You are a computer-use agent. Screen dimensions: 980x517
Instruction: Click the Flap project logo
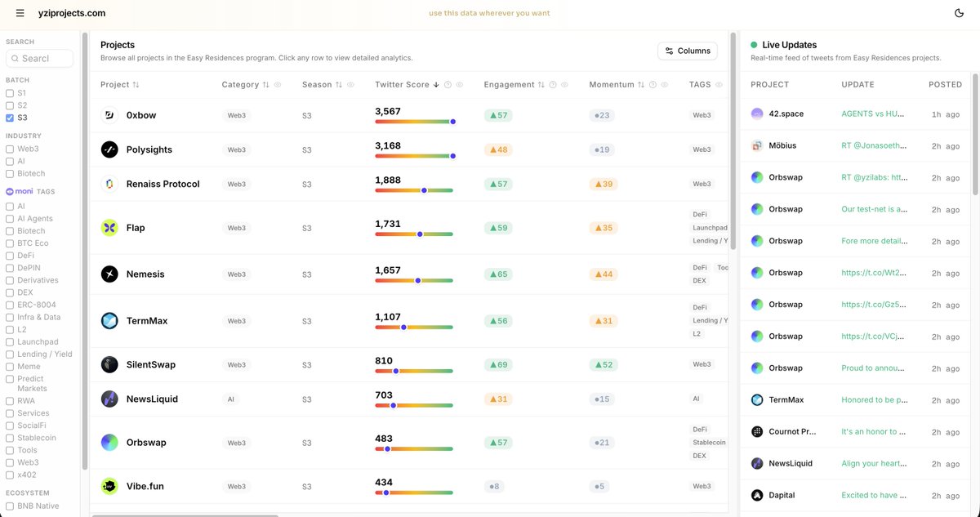109,228
